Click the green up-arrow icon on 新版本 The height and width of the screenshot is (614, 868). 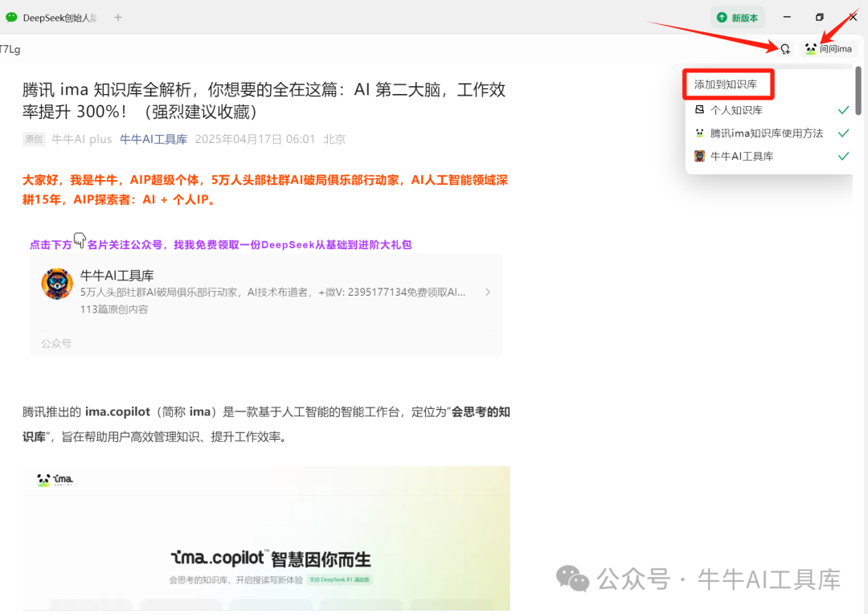coord(722,18)
